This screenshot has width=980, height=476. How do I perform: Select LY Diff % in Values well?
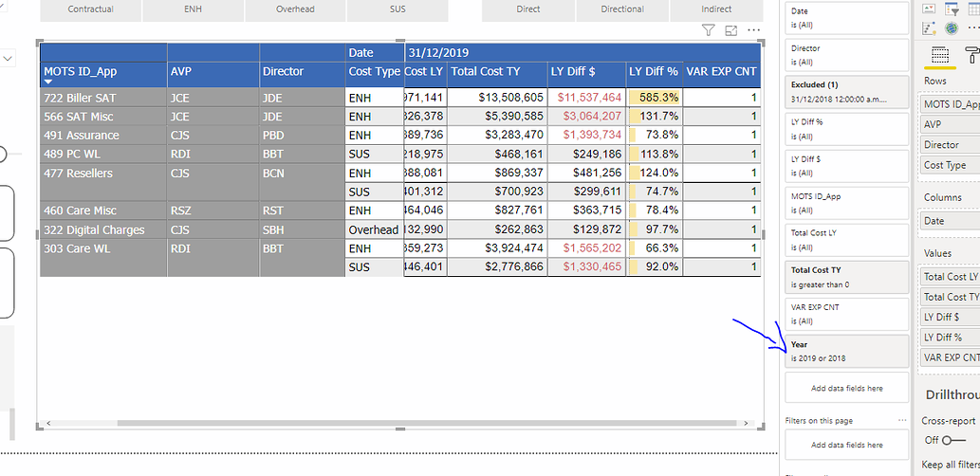tap(950, 337)
